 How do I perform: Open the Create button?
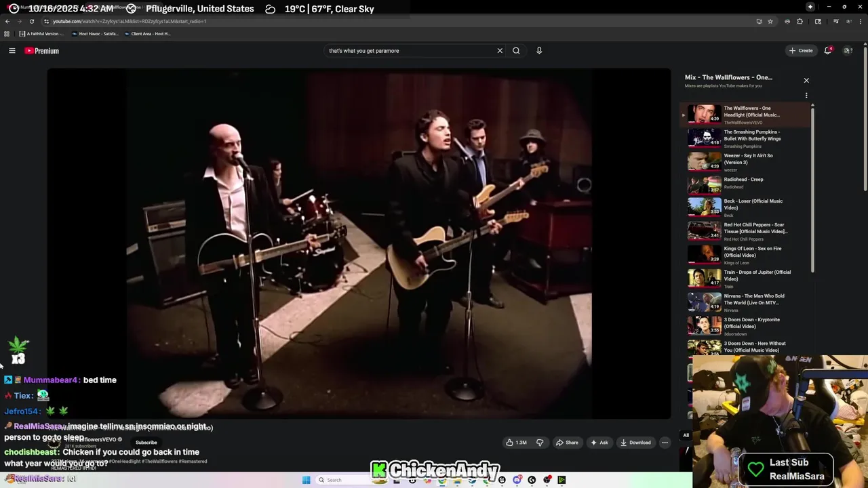tap(801, 51)
